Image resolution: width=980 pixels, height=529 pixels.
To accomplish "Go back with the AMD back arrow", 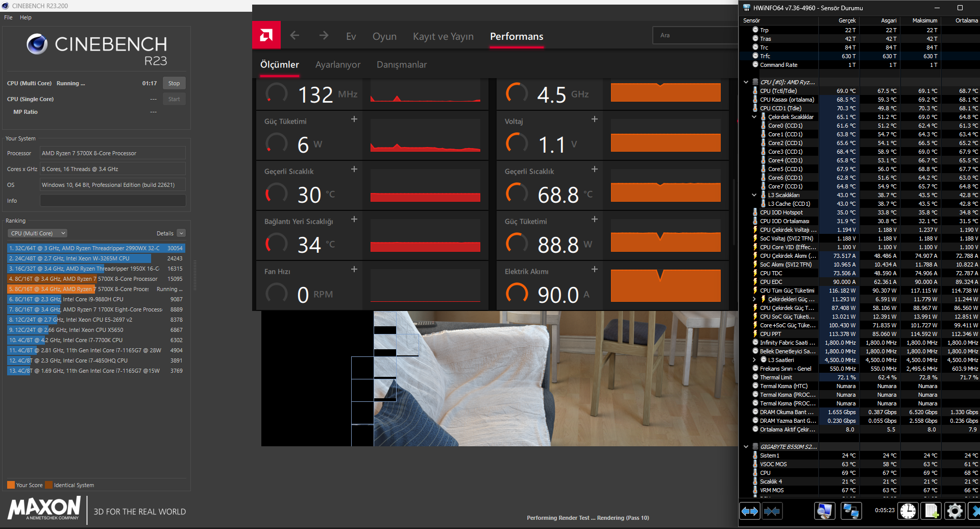I will [x=295, y=35].
